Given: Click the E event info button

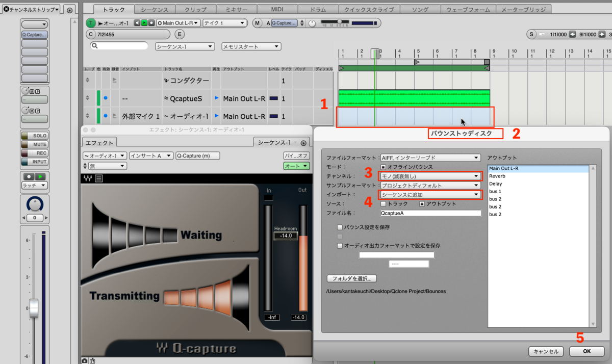Looking at the screenshot, I should tap(180, 34).
